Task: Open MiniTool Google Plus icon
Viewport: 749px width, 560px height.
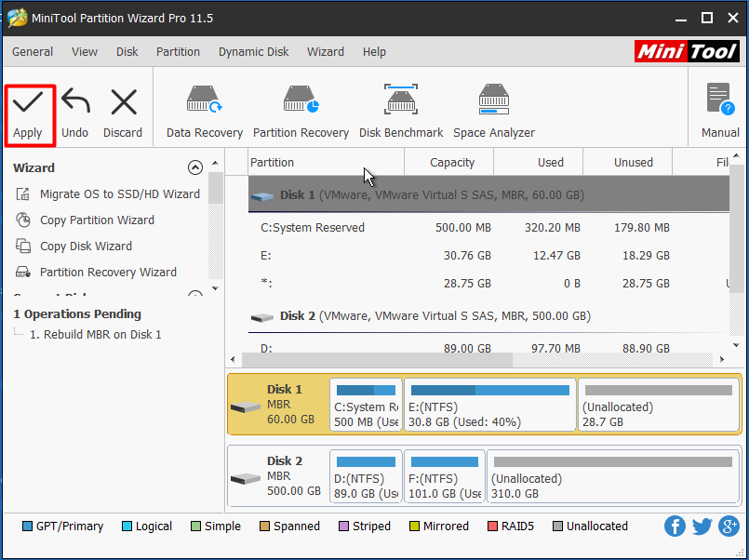Action: [729, 527]
